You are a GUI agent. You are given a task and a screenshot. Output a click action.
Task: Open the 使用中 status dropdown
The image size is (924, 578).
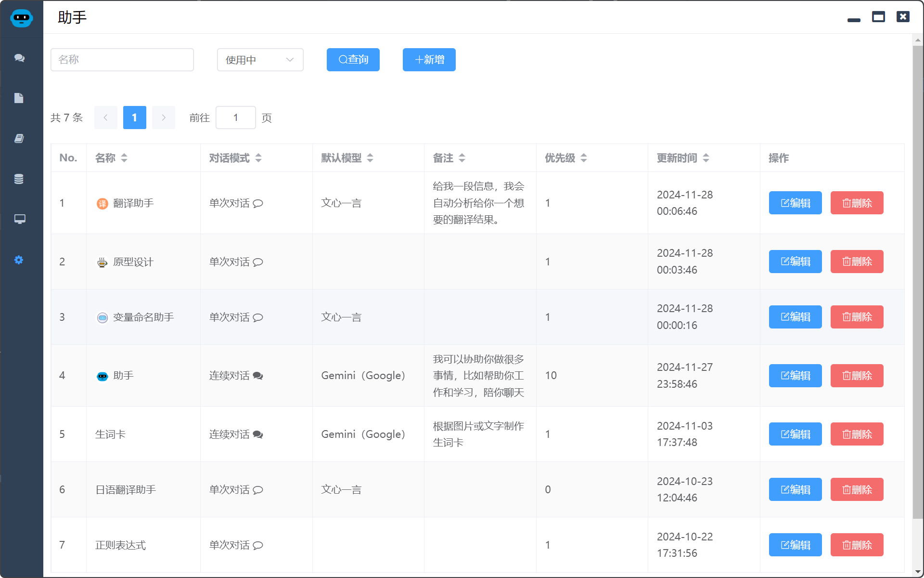click(260, 60)
